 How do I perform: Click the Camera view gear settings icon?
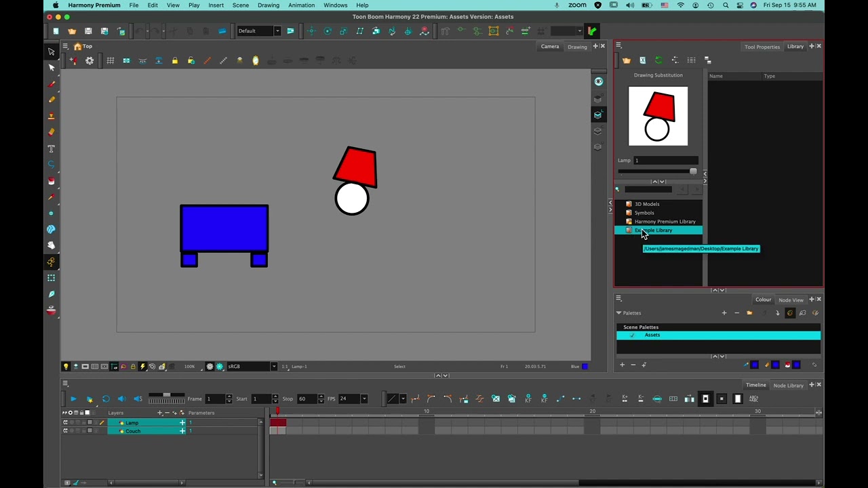pos(90,60)
